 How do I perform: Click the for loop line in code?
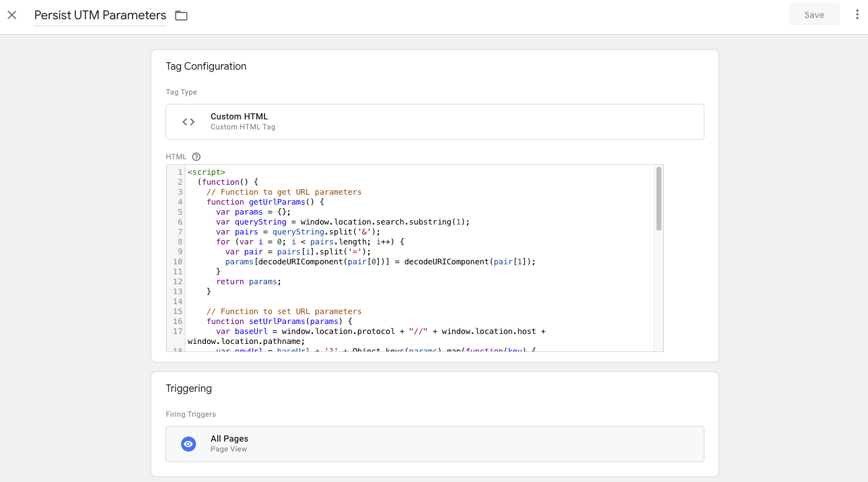[310, 242]
